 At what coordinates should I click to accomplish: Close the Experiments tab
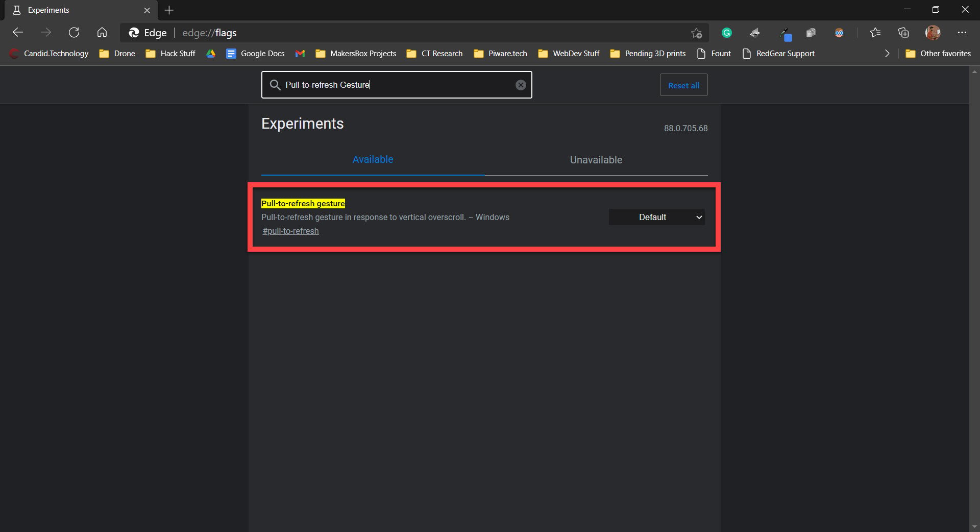[x=147, y=10]
